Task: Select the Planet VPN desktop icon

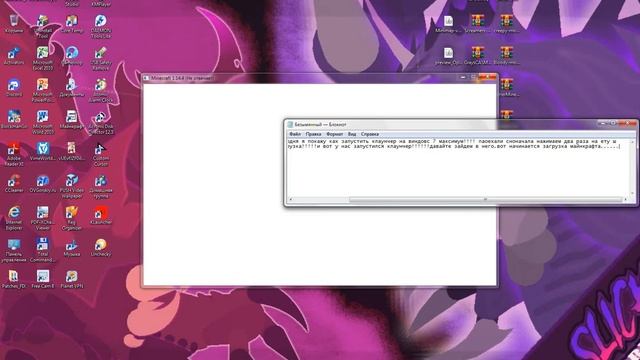Action: pos(71,280)
